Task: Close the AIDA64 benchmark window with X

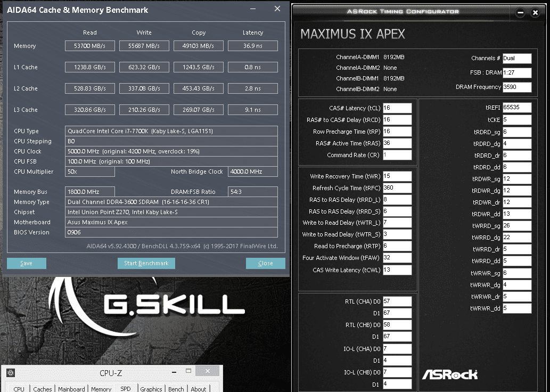Action: point(277,9)
